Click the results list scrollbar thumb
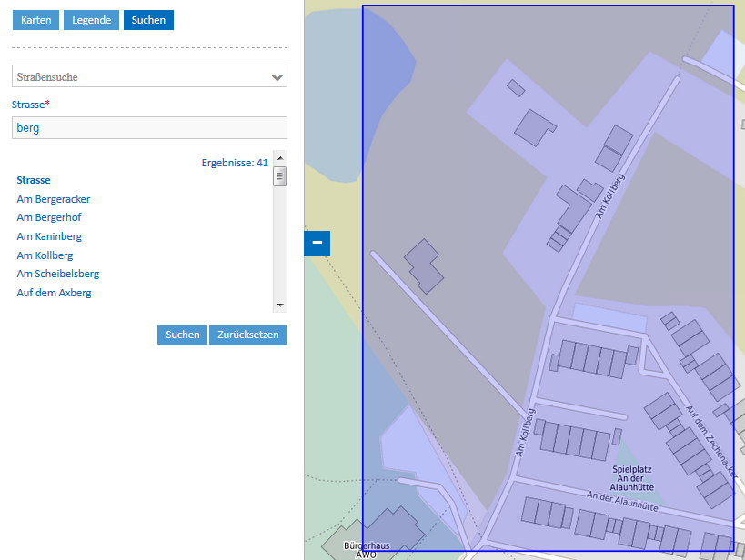The image size is (745, 560). pos(280,176)
